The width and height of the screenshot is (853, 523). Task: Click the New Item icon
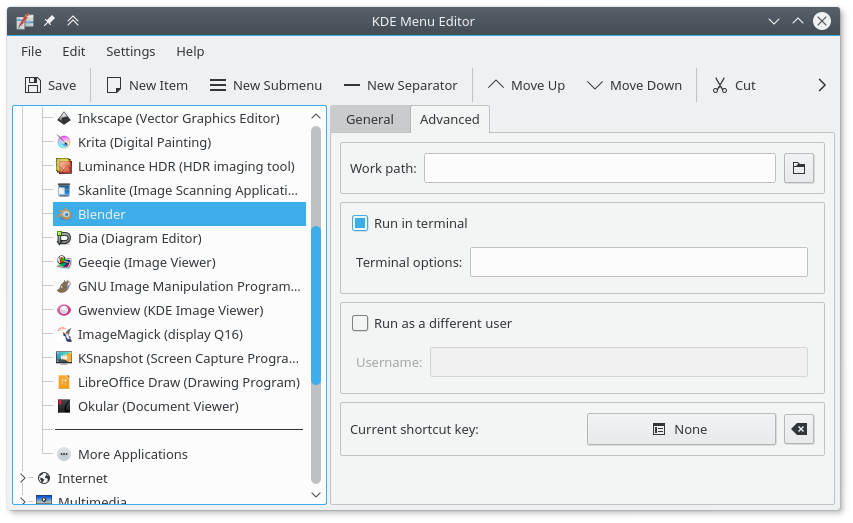(x=114, y=85)
